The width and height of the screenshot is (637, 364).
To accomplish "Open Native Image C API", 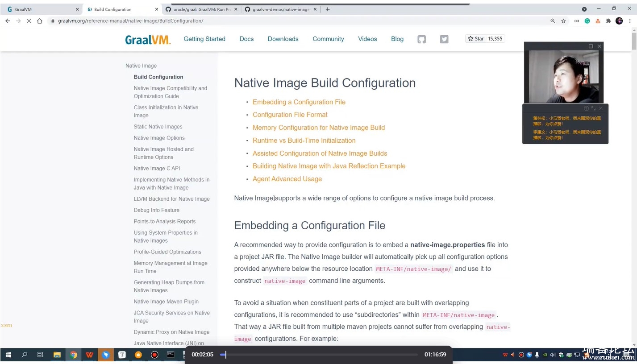I will point(157,169).
